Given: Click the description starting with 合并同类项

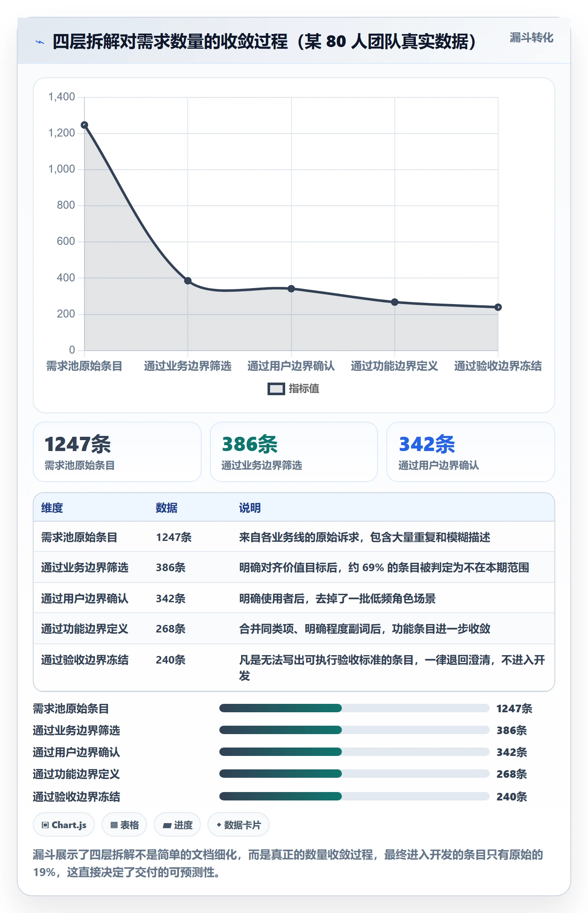Looking at the screenshot, I should coord(365,629).
